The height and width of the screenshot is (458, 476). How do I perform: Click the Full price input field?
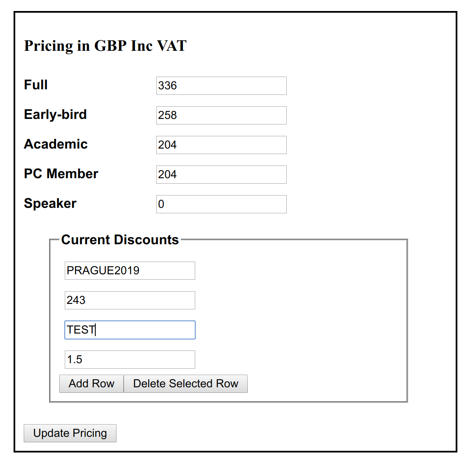221,86
